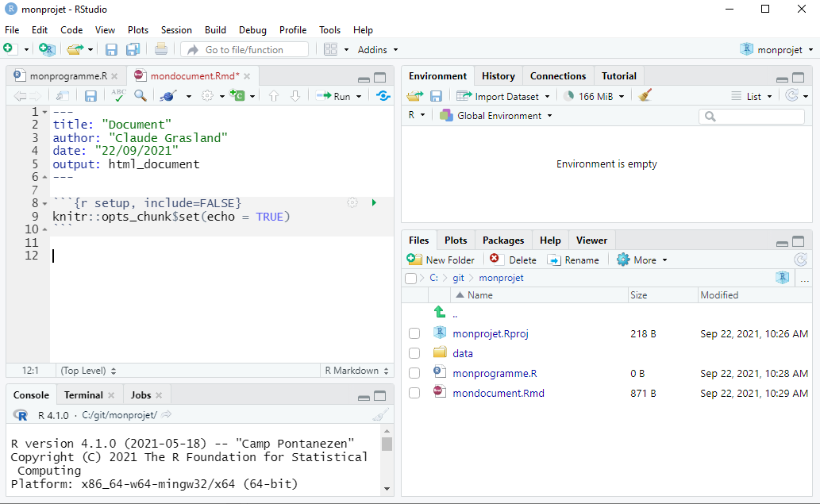Click the Find/Replace magnifier icon
Image resolution: width=820 pixels, height=504 pixels.
coord(141,96)
